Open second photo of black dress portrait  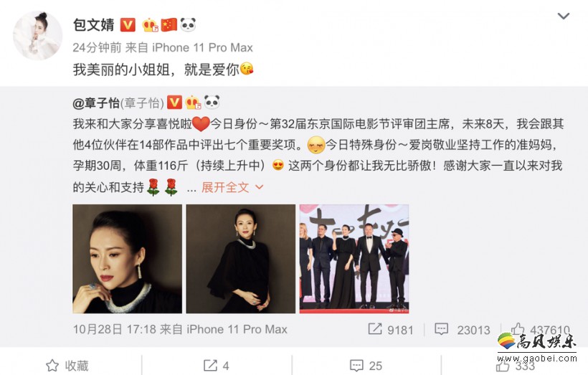241,259
